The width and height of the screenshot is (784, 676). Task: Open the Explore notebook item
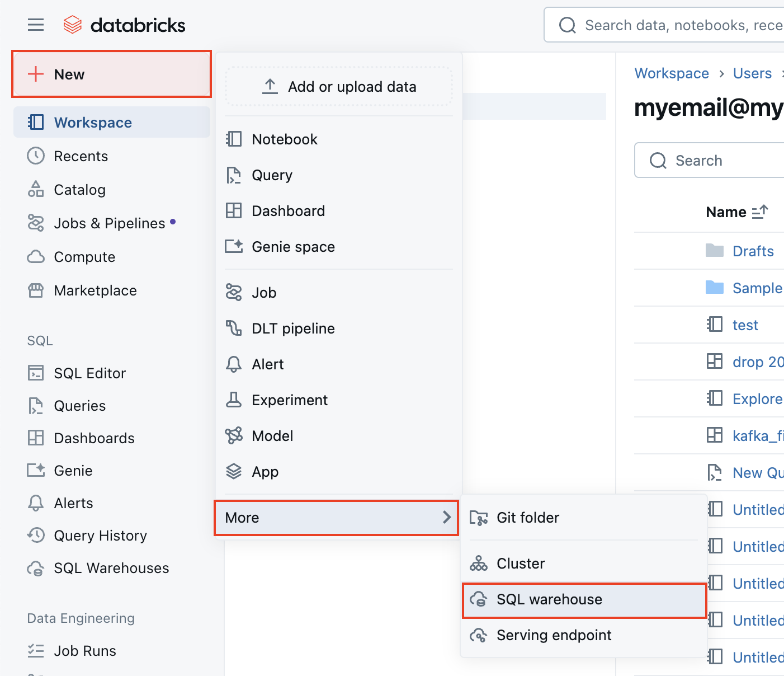coord(757,399)
